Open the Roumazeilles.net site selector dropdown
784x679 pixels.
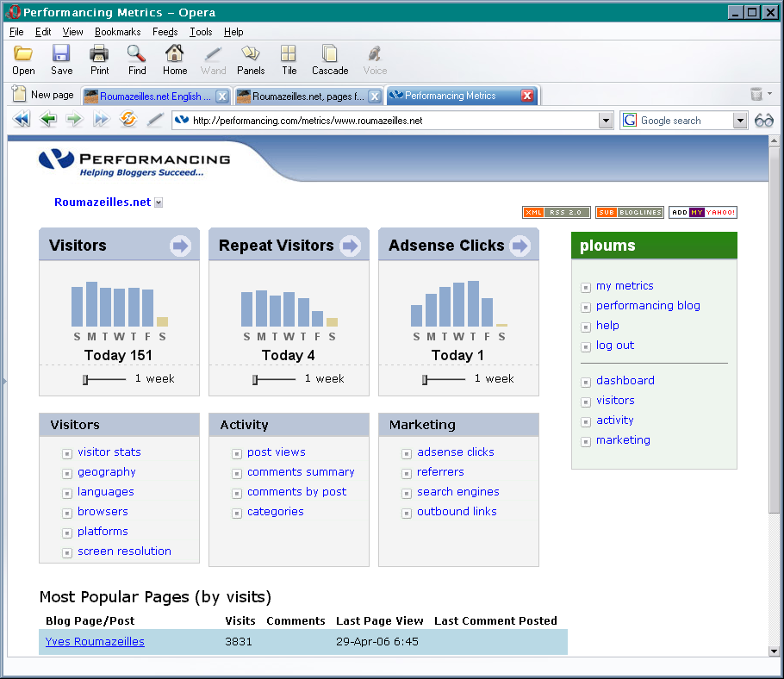click(x=159, y=202)
